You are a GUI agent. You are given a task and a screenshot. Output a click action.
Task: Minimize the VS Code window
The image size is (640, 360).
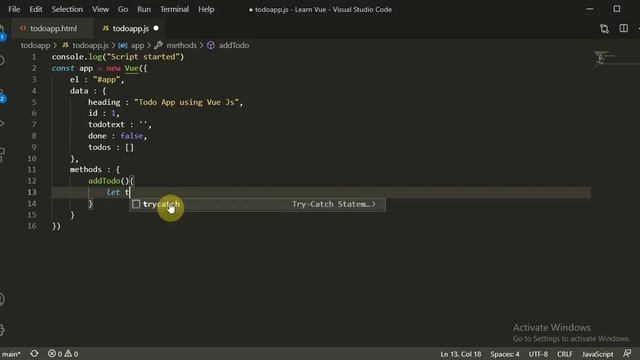[590, 9]
